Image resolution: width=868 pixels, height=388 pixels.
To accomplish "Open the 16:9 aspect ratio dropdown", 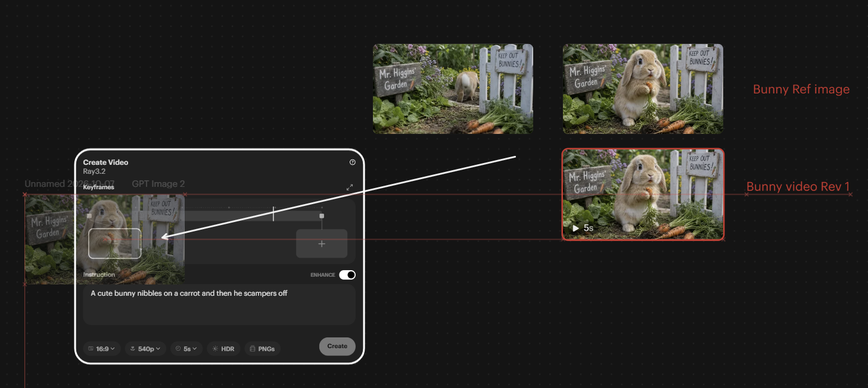I will pos(102,349).
